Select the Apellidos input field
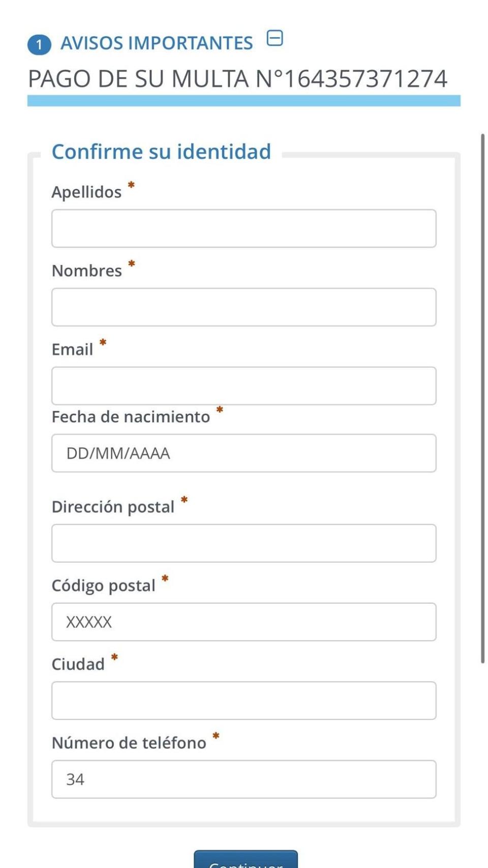488x868 pixels. (243, 228)
